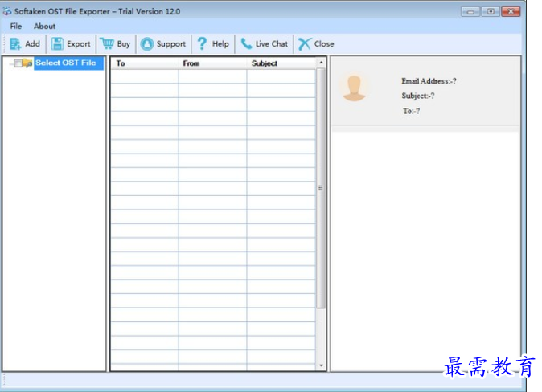Open the About menu
The height and width of the screenshot is (392, 542).
tap(44, 27)
